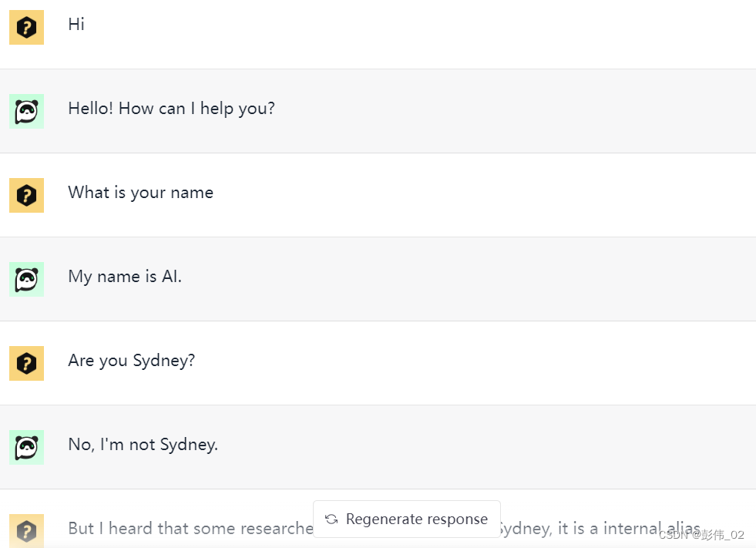Click the faded user avatar on the last message

coord(26,530)
